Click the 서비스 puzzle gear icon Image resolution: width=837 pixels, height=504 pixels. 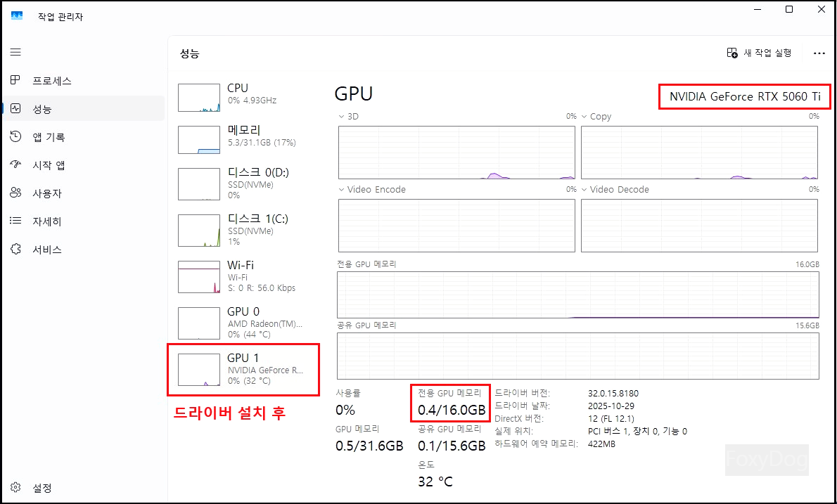15,249
